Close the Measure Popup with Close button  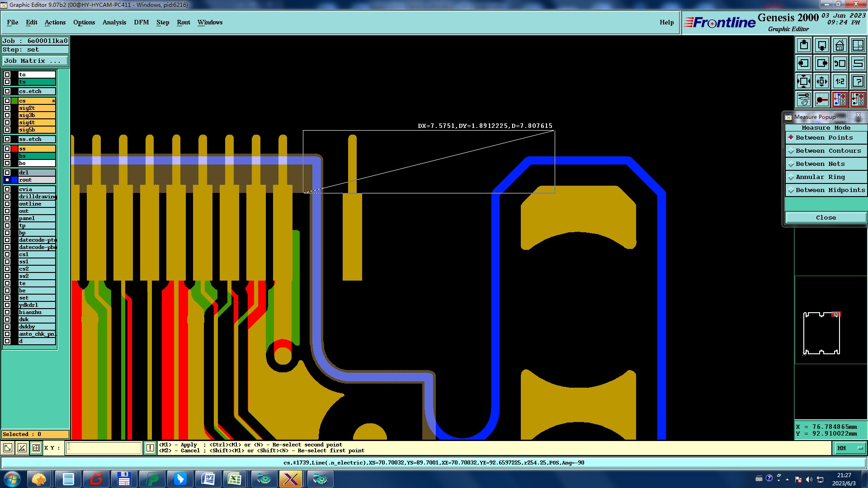[826, 218]
